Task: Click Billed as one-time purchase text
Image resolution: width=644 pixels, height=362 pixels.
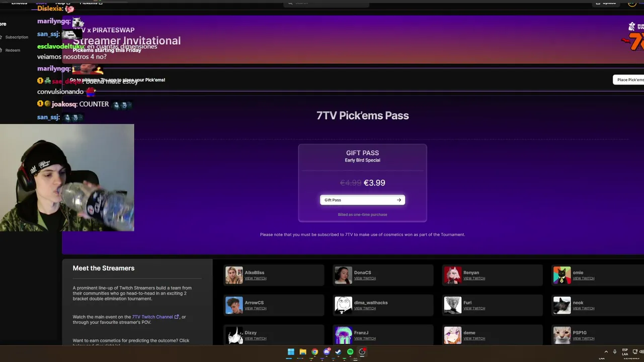Action: coord(362,215)
